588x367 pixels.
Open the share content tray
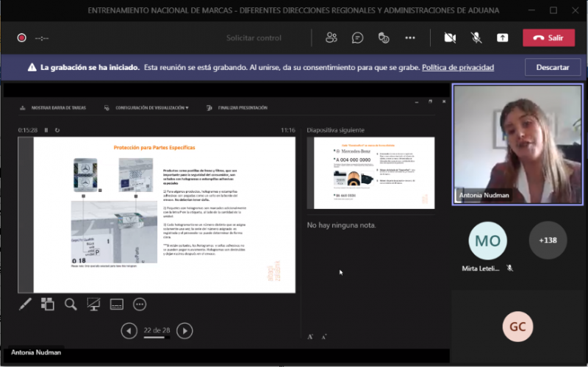tap(503, 38)
